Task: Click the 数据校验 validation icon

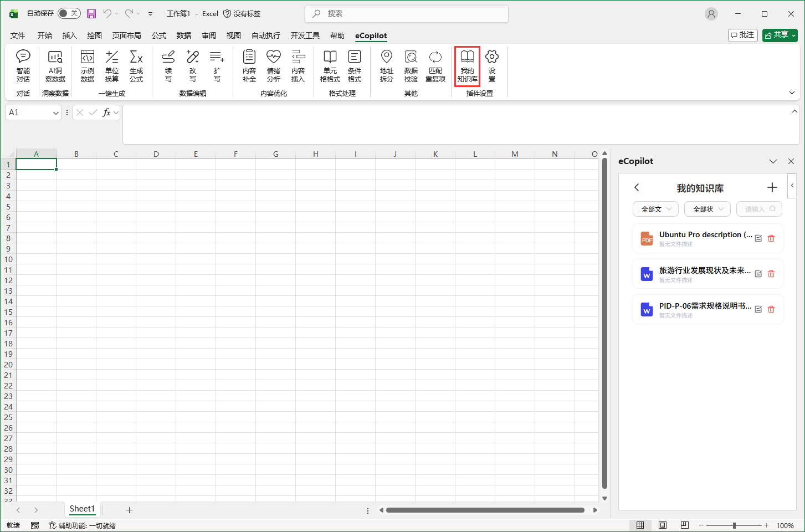Action: (x=411, y=65)
